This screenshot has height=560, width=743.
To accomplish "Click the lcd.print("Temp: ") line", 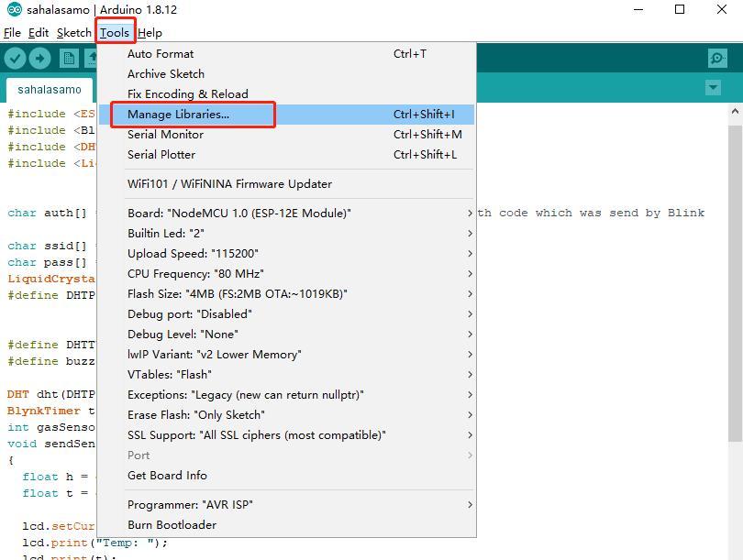I will point(94,543).
